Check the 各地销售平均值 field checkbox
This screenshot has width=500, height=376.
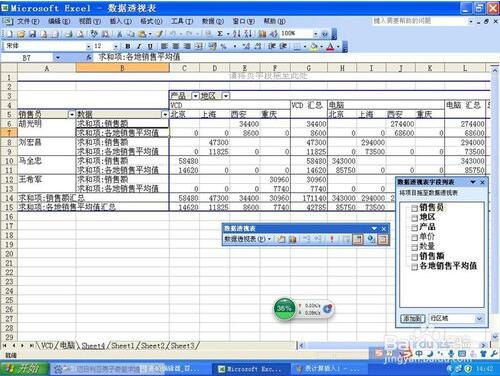click(414, 267)
